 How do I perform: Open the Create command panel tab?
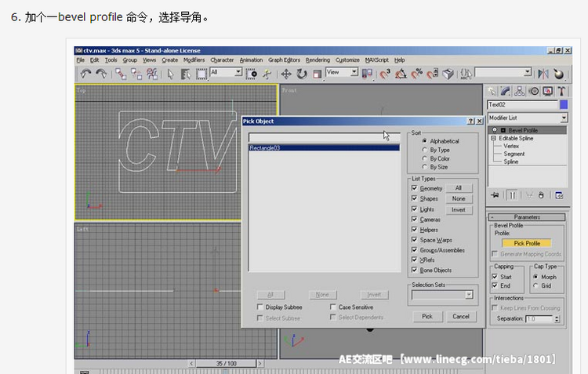click(492, 91)
